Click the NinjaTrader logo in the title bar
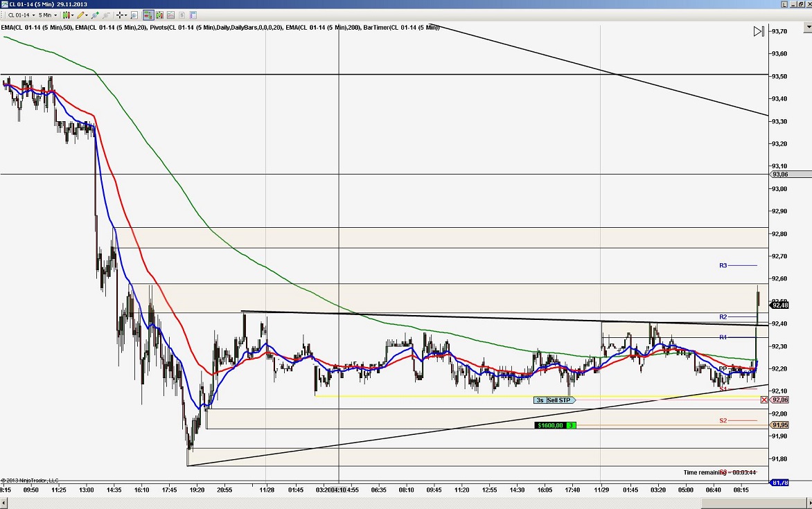This screenshot has height=509, width=812. click(5, 4)
